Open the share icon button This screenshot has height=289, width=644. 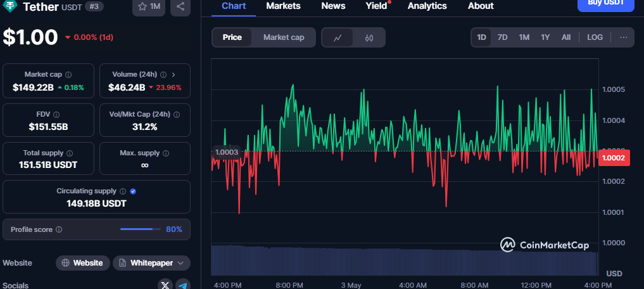click(180, 6)
